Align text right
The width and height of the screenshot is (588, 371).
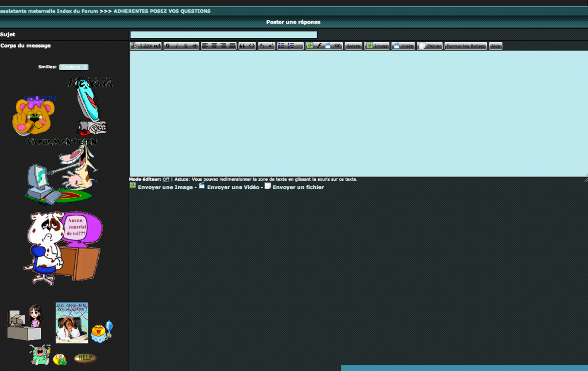(223, 46)
